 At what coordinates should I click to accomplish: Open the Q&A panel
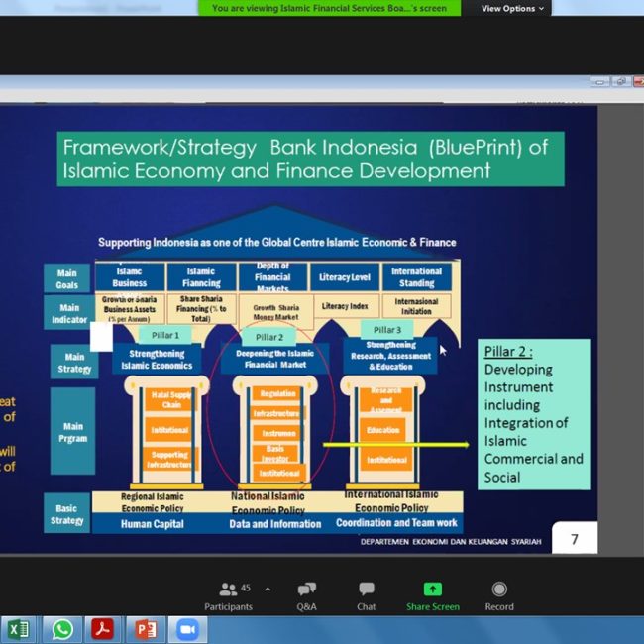pyautogui.click(x=307, y=596)
